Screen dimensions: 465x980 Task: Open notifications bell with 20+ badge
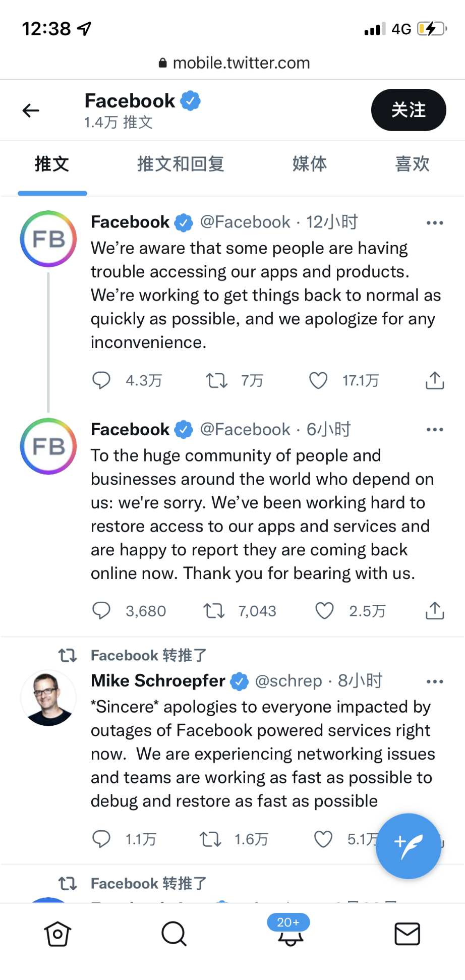tap(290, 931)
